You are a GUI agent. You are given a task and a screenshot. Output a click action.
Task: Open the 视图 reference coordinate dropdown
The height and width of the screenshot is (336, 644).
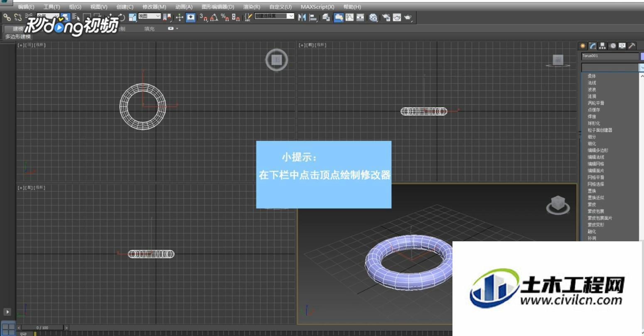click(150, 16)
